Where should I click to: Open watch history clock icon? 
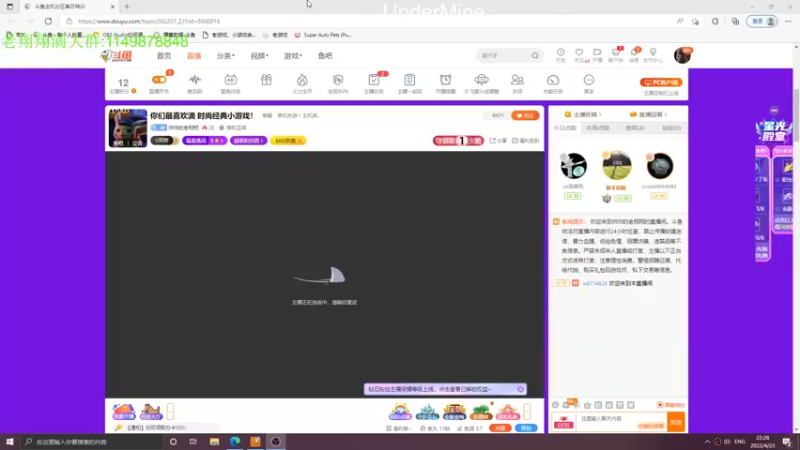coord(560,53)
